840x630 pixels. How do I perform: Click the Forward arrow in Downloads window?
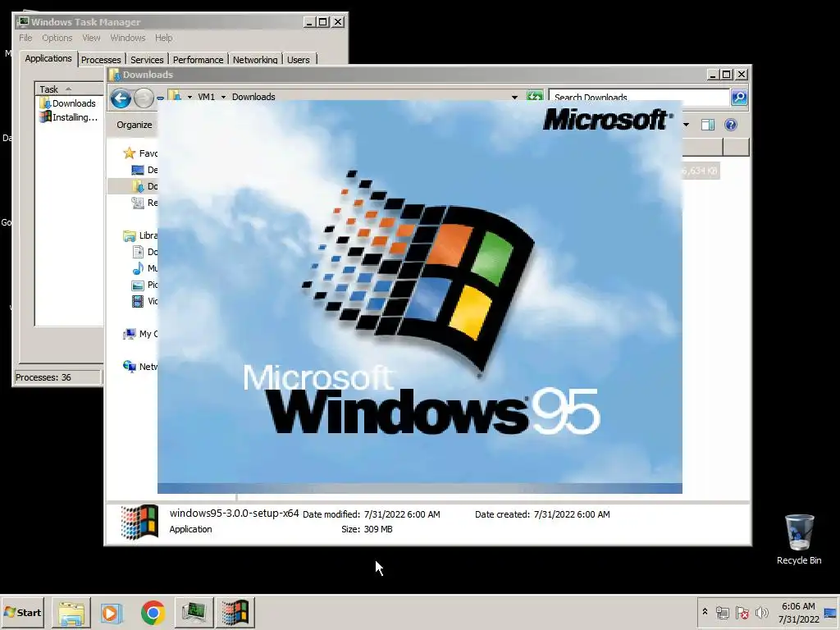click(x=144, y=98)
